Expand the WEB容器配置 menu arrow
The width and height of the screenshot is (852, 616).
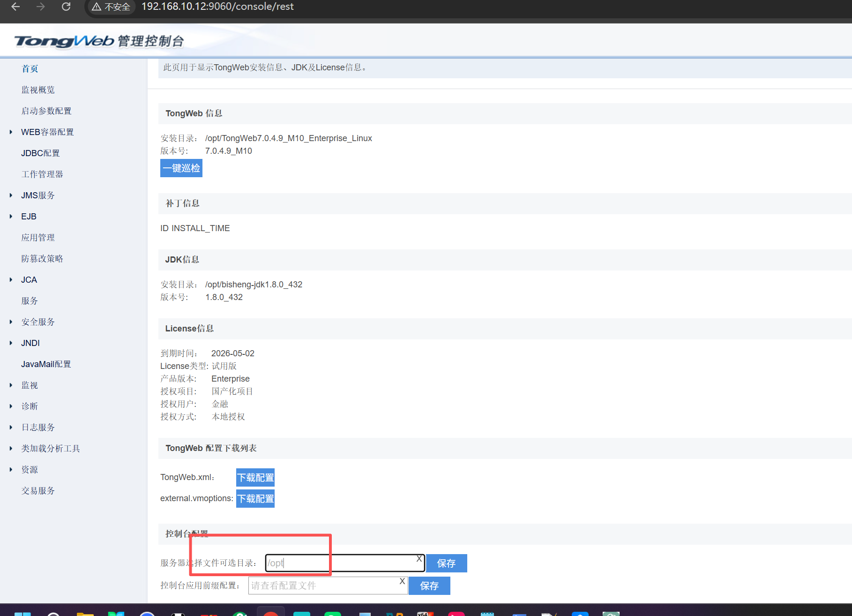11,132
